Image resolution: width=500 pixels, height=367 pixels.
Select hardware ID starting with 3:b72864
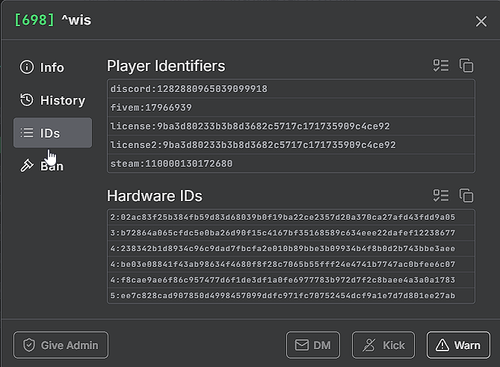291,233
